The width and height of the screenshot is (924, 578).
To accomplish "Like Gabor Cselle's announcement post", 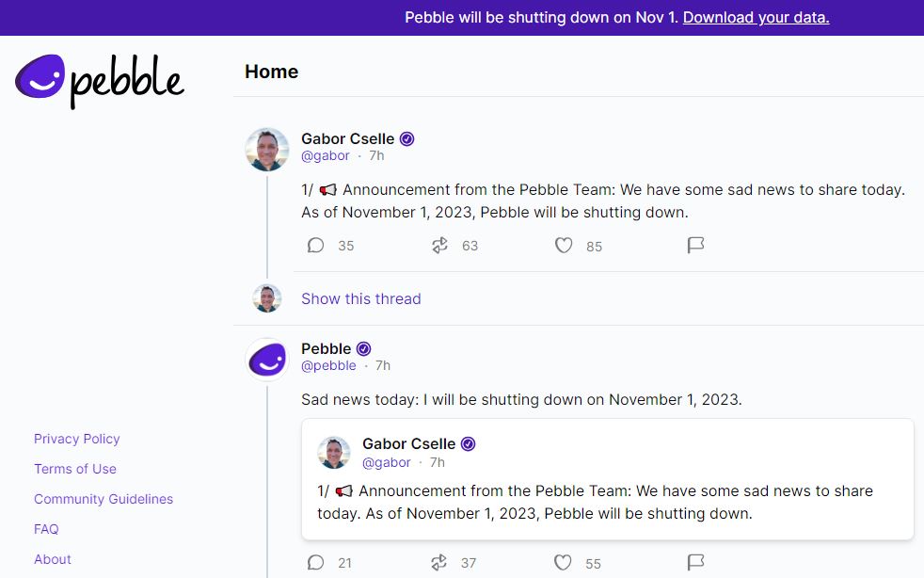I will (x=564, y=246).
